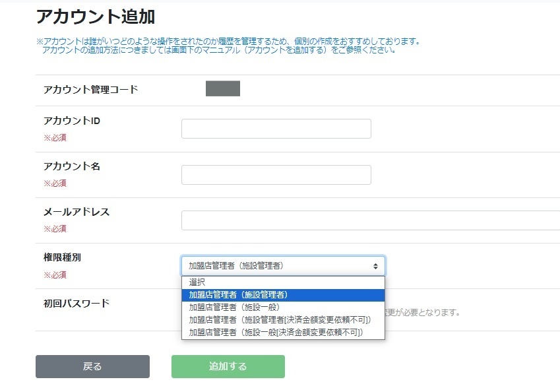Click the up-down arrow icon on 権限種別 select
This screenshot has height=392, width=560.
point(375,266)
